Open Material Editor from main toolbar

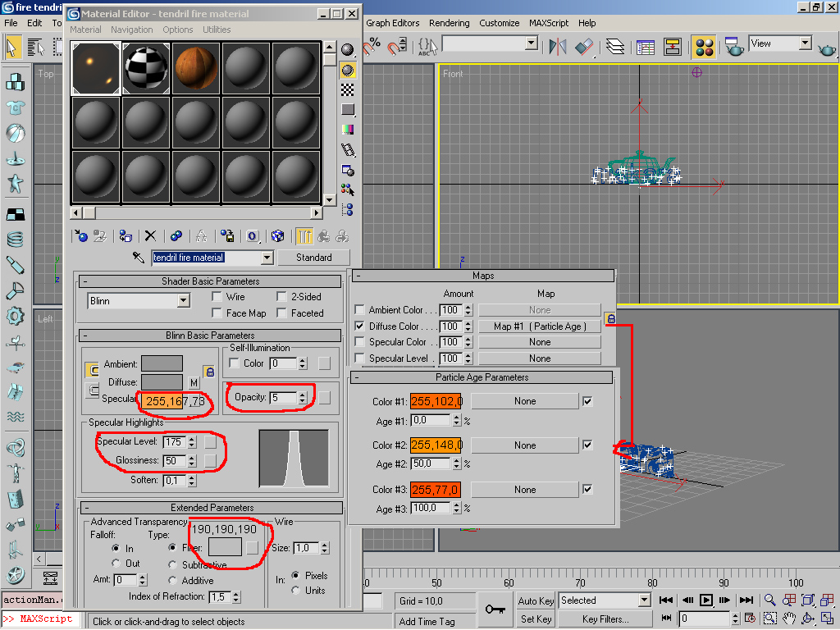[703, 47]
